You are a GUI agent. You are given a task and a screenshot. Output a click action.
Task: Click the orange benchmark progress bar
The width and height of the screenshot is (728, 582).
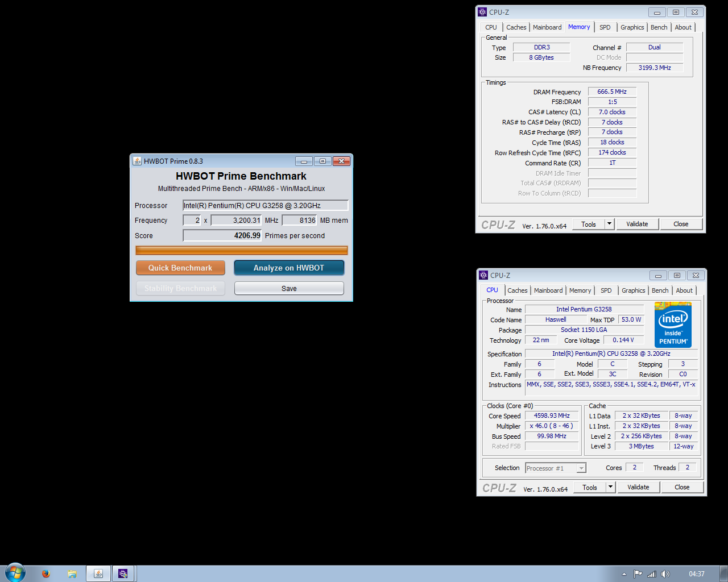(x=241, y=250)
